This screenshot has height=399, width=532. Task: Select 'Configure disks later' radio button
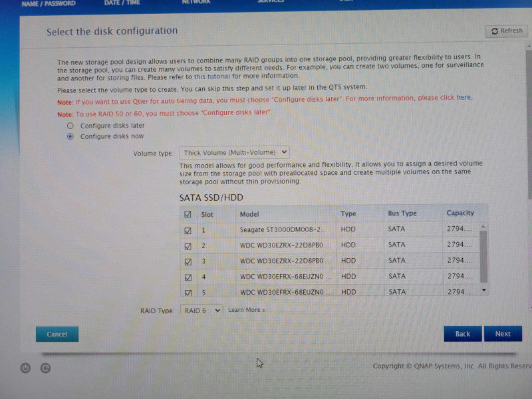pos(70,126)
